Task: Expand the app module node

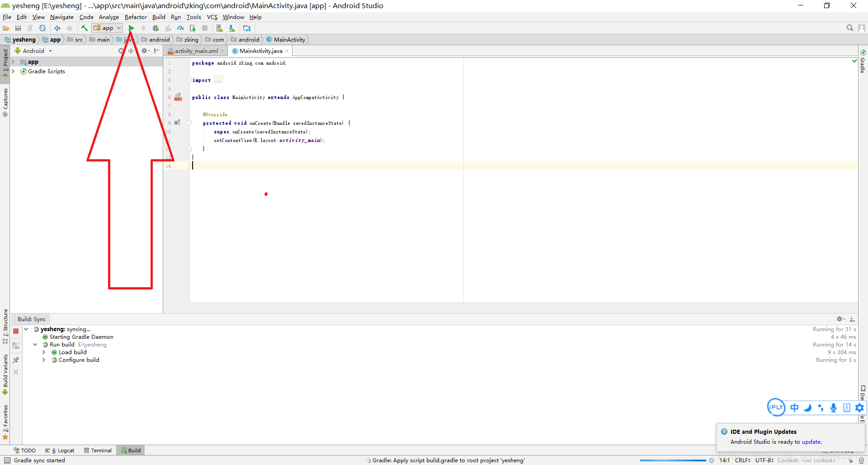Action: tap(13, 62)
